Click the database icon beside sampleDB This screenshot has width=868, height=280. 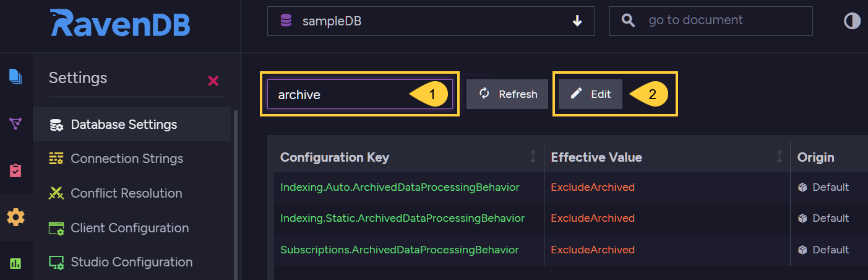[x=286, y=21]
